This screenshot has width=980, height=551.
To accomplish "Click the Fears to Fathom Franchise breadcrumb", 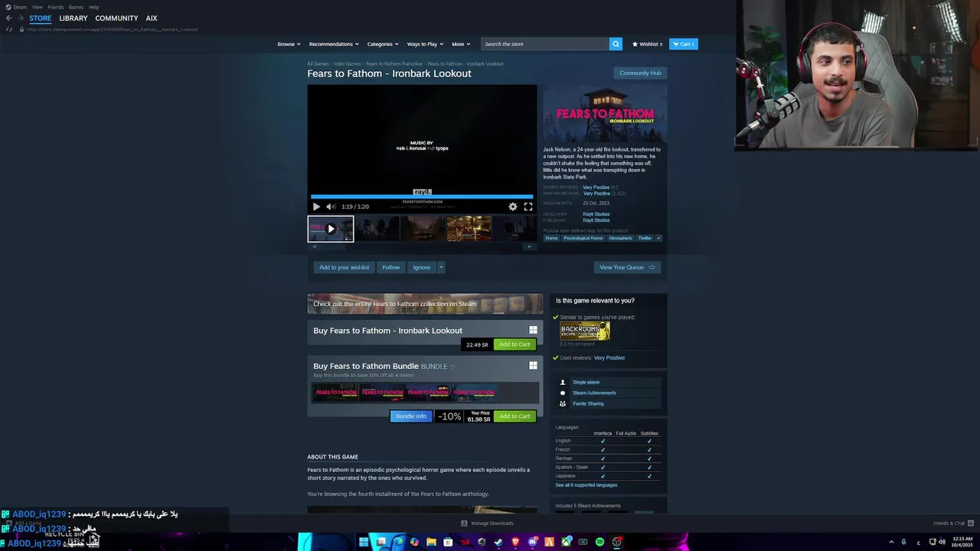I will point(394,64).
